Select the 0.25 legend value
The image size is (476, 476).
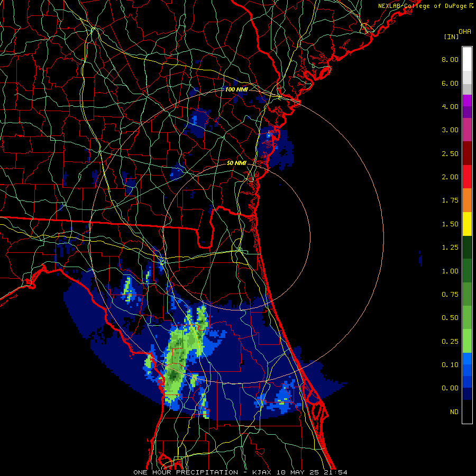(450, 342)
